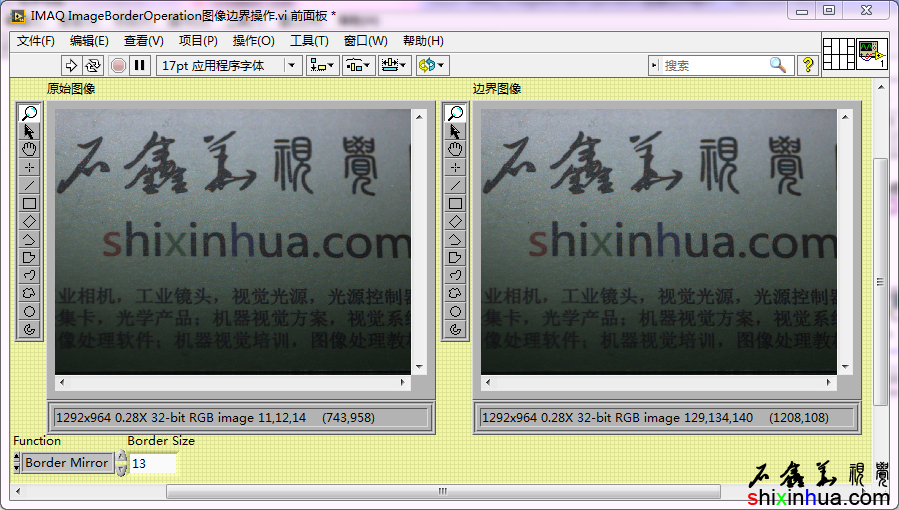This screenshot has height=510, width=899.
Task: Click the search magnifier icon
Action: (777, 65)
